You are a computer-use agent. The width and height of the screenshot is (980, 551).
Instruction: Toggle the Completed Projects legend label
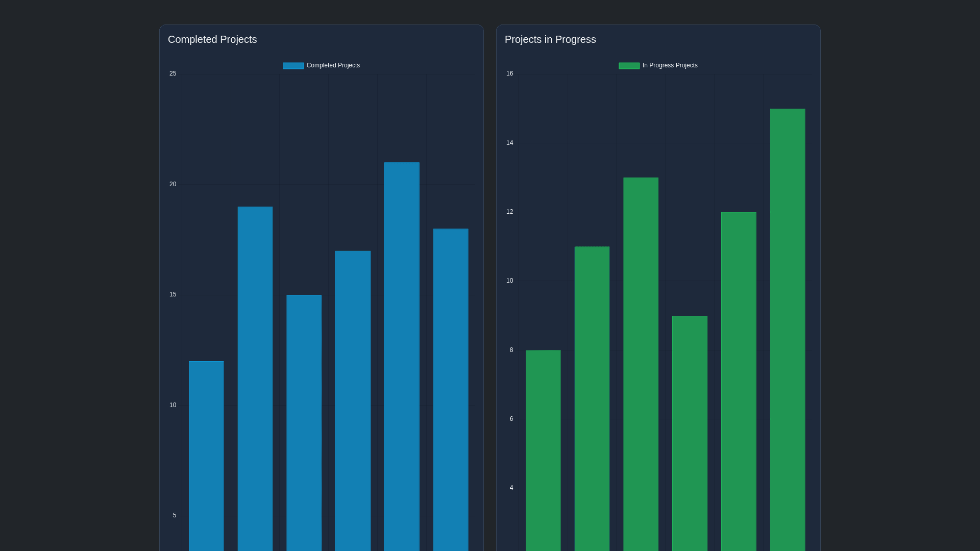pos(333,65)
